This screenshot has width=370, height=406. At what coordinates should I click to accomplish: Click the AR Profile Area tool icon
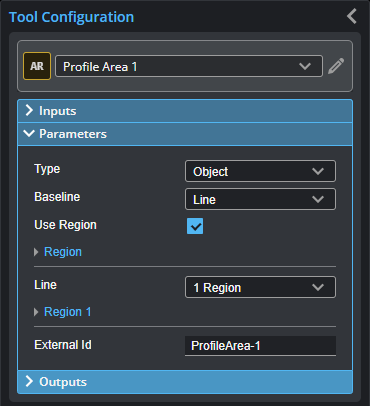[x=37, y=66]
